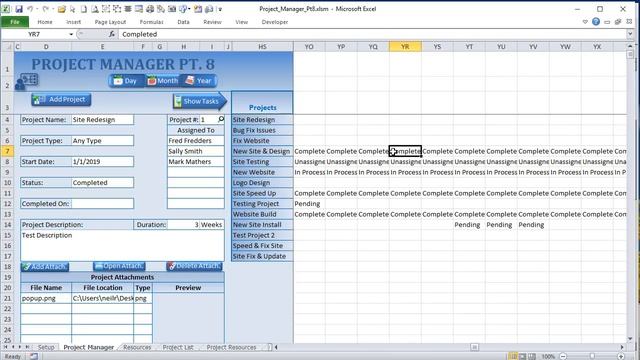Open the Developer ribbon tab

click(275, 22)
